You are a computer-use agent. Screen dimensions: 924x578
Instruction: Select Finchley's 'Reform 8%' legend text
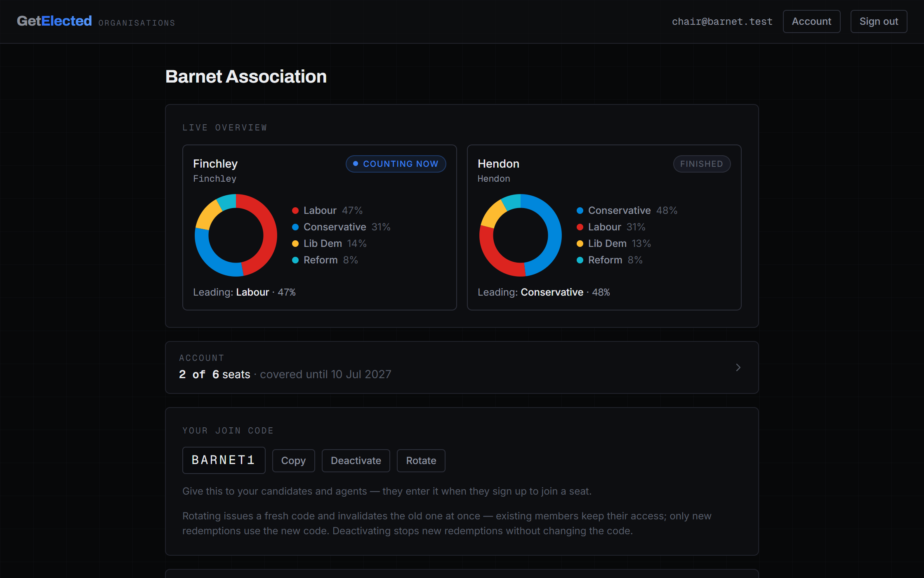pos(330,260)
